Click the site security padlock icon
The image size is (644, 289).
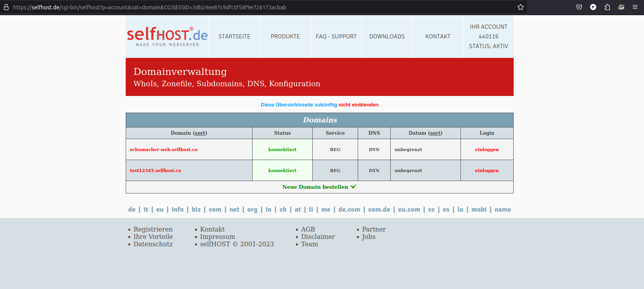pyautogui.click(x=6, y=7)
